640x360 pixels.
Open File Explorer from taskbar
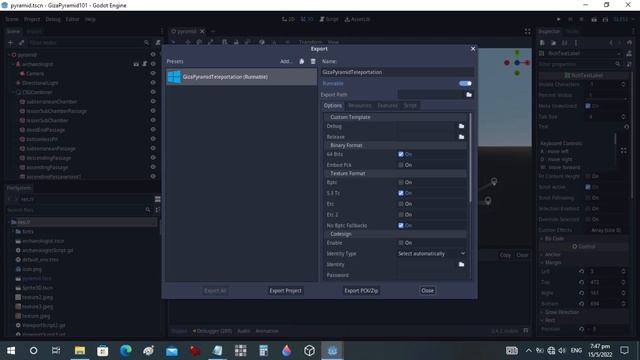click(x=80, y=350)
